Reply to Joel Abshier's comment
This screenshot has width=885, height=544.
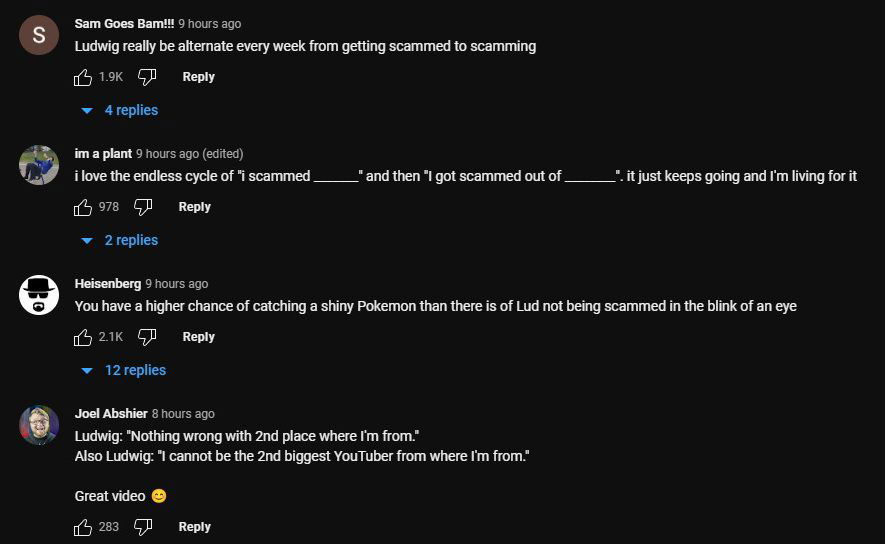(194, 527)
